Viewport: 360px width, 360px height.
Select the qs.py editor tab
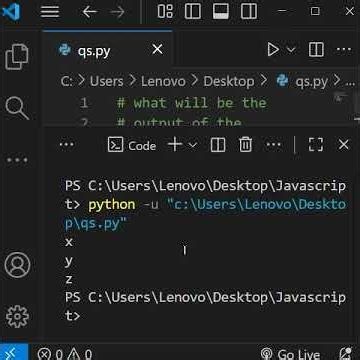[108, 50]
